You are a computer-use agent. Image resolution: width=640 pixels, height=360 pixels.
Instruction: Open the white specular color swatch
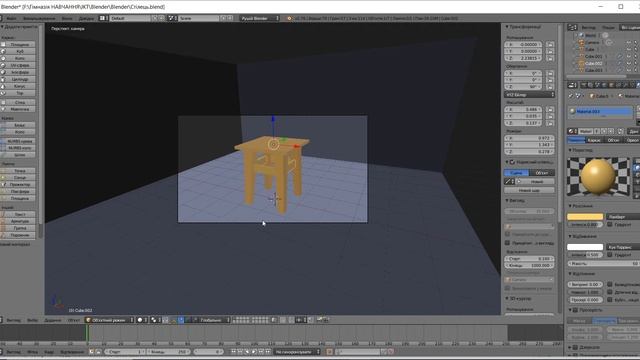pyautogui.click(x=585, y=247)
